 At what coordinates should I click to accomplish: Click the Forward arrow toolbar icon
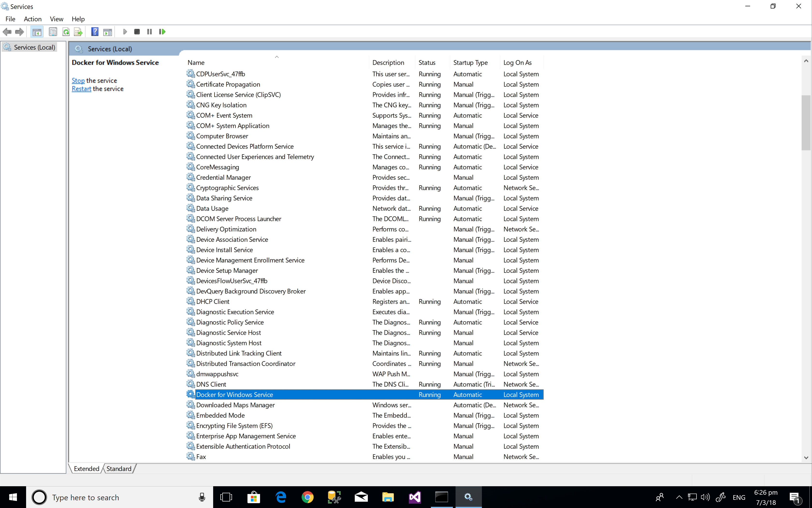[20, 32]
